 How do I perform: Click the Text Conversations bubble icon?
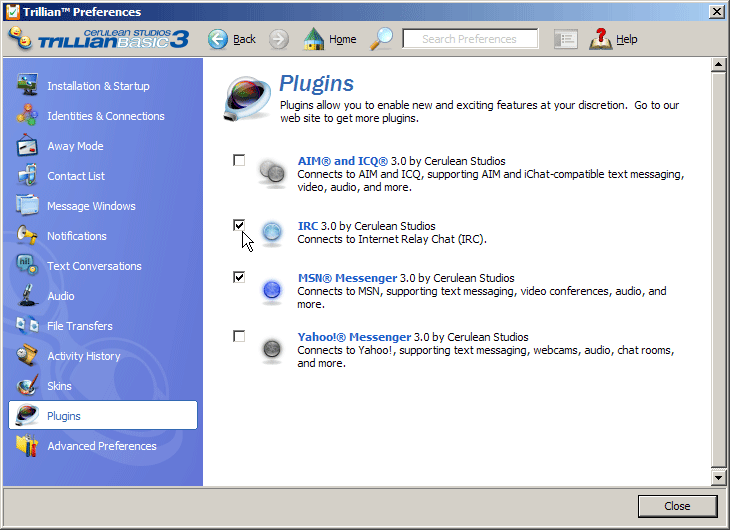pos(27,265)
